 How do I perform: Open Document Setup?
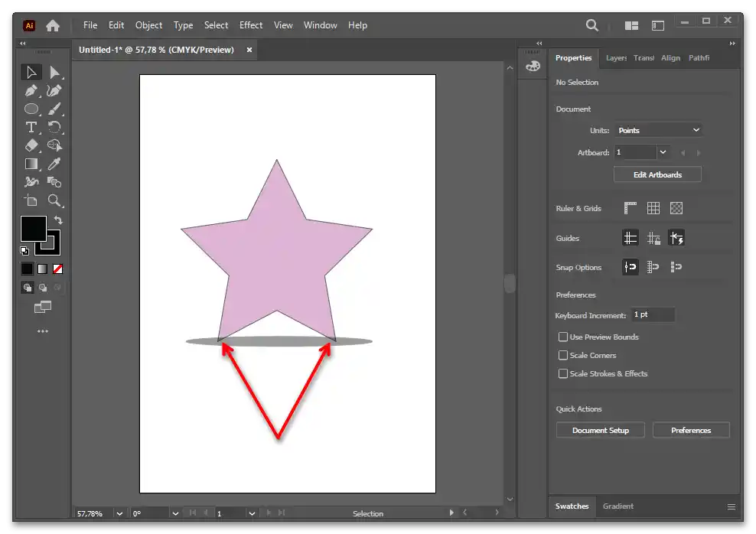[600, 430]
